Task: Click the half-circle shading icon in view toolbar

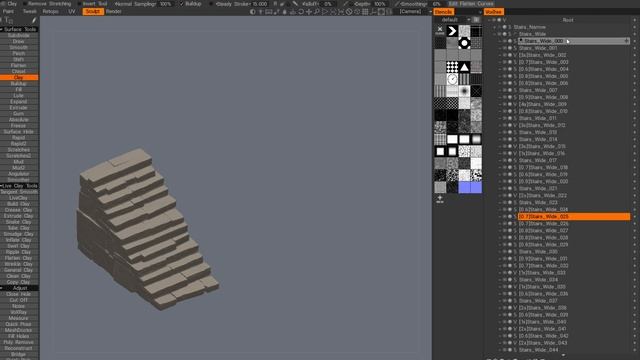Action: tap(253, 12)
